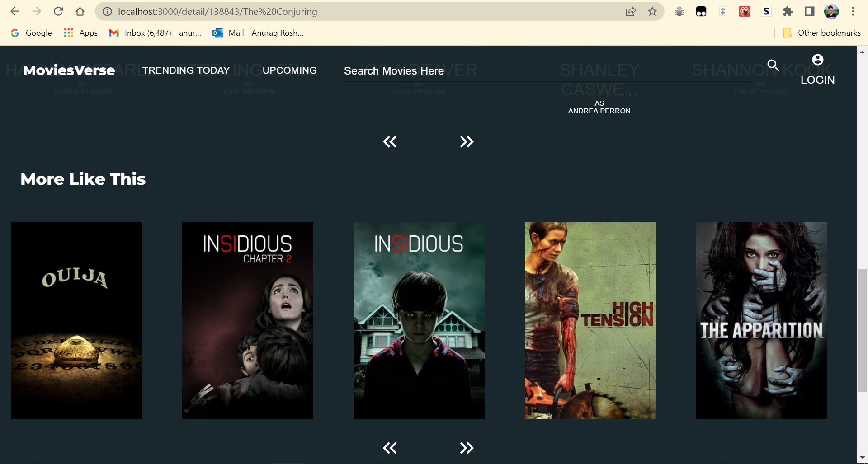The image size is (868, 464).
Task: Open the red React devtools extension icon
Action: click(745, 12)
